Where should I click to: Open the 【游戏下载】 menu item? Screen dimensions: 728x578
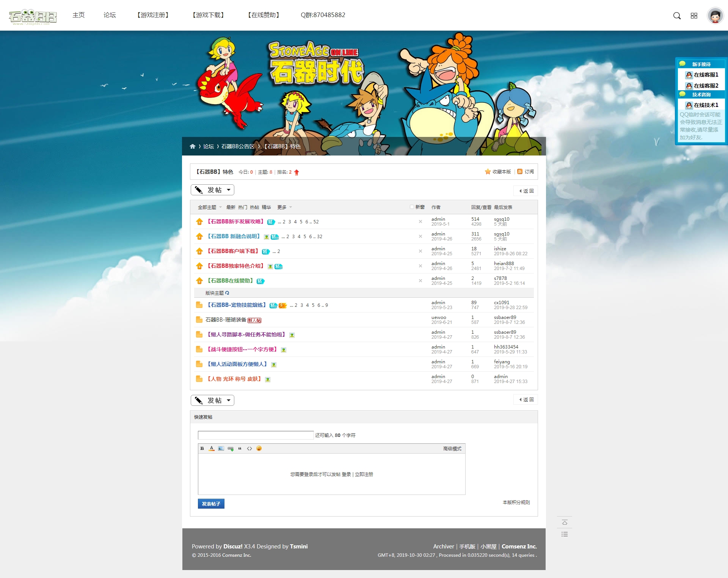pyautogui.click(x=208, y=15)
